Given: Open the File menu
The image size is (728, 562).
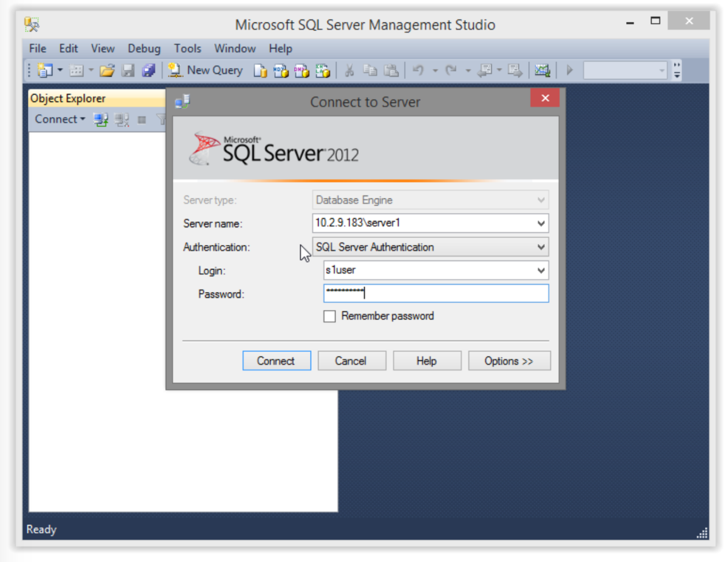Looking at the screenshot, I should click(x=38, y=49).
